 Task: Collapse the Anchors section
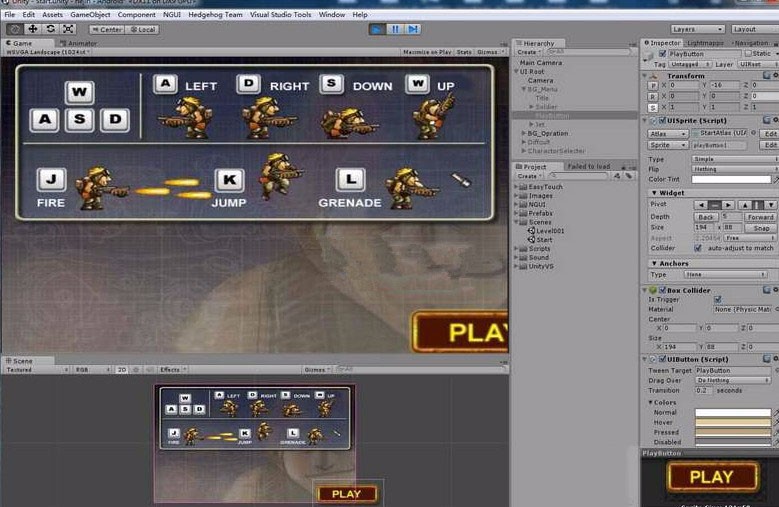coord(654,263)
